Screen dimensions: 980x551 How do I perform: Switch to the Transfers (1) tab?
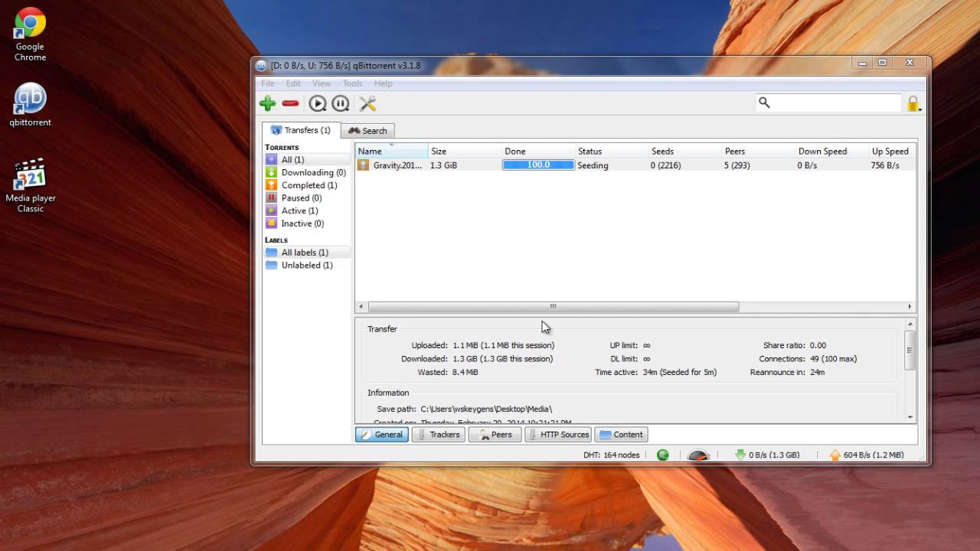(300, 130)
